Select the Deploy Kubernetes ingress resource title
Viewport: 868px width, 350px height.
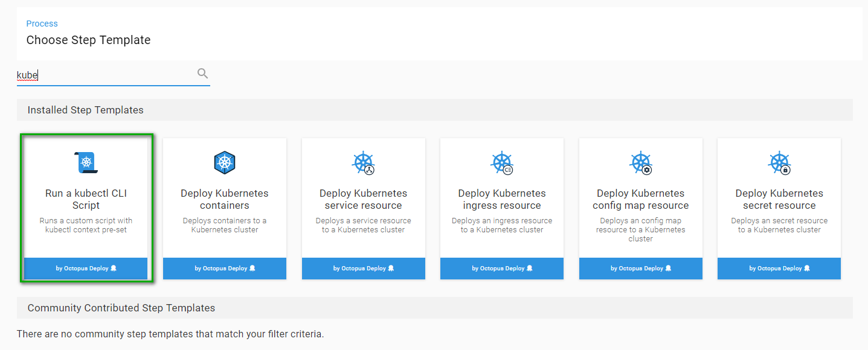pyautogui.click(x=502, y=199)
